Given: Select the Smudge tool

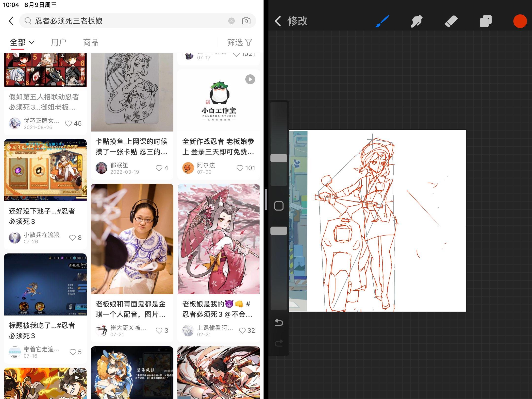Looking at the screenshot, I should click(416, 21).
